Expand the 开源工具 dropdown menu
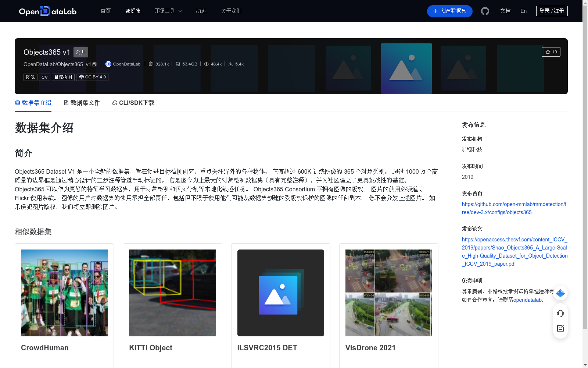 pos(168,11)
